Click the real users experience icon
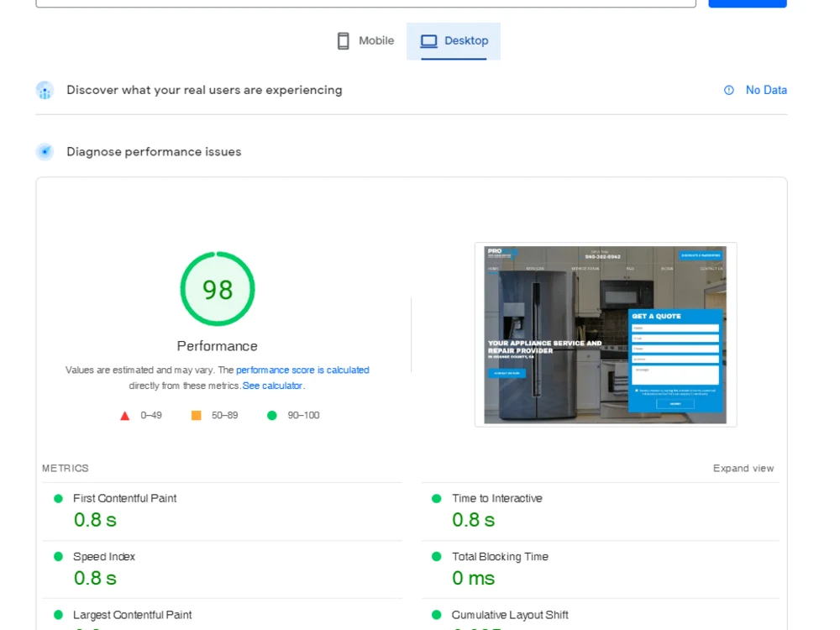 [x=45, y=90]
